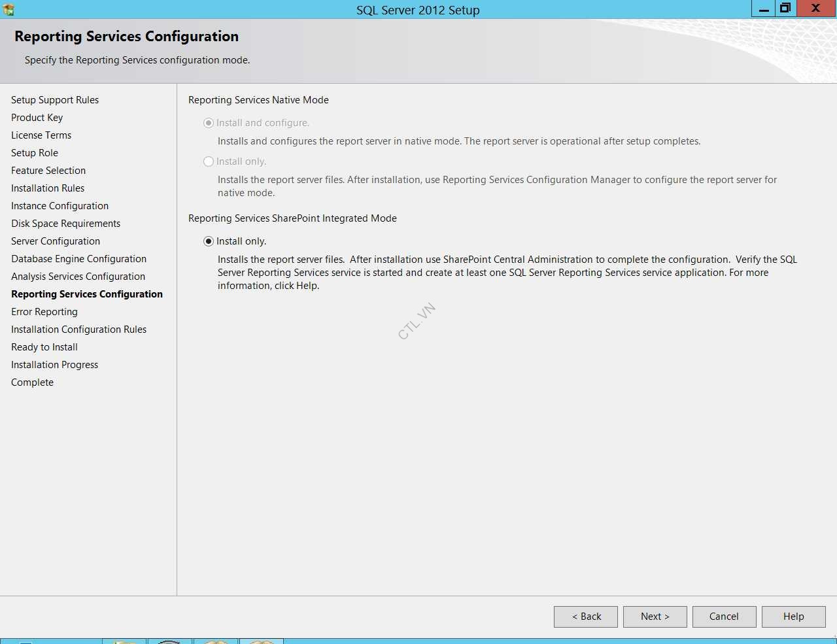Close the SQL Server 2012 Setup window
Viewport: 837px width, 644px height.
coord(815,8)
